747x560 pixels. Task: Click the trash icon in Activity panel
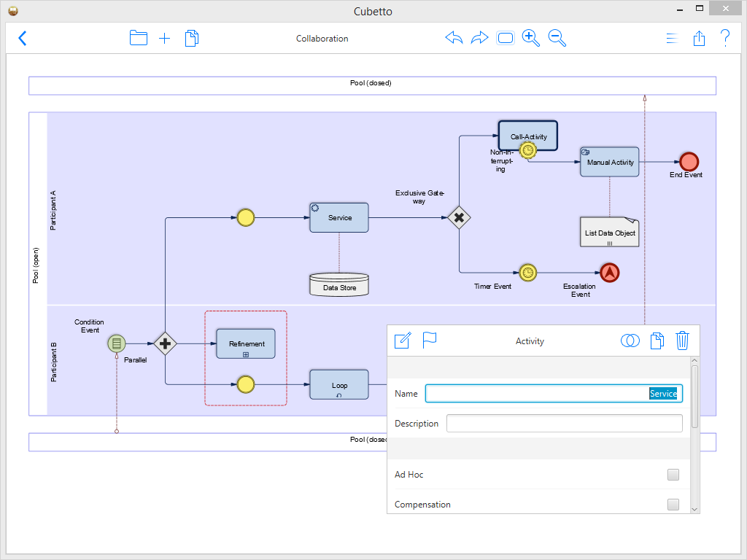(x=682, y=341)
